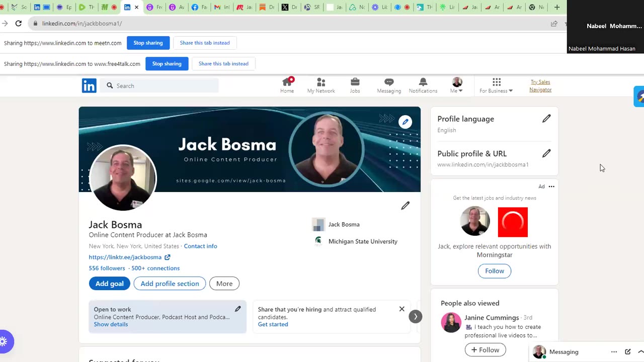Stop sharing to free4talk.com
Screen dimensions: 644x362
click(167, 64)
